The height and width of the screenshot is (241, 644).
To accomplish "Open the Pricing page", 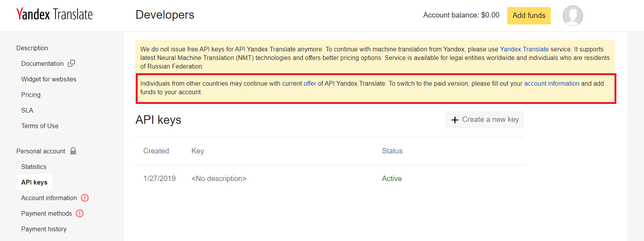I will click(31, 95).
